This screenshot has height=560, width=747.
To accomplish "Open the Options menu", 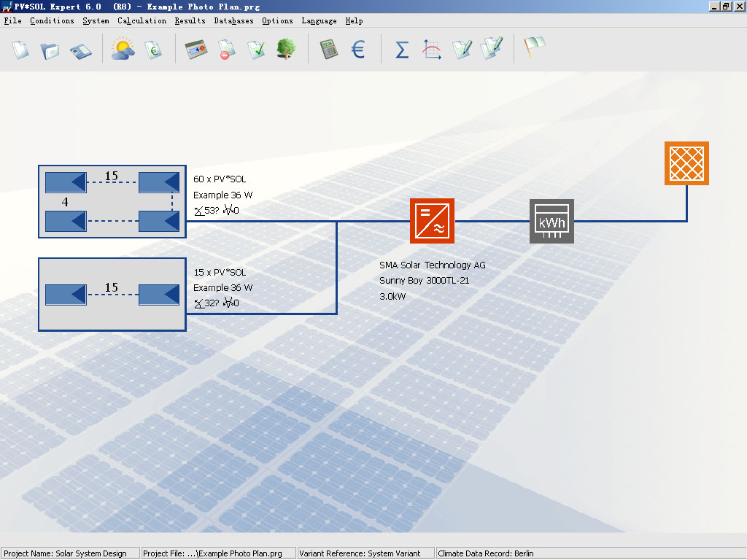I will click(x=277, y=20).
